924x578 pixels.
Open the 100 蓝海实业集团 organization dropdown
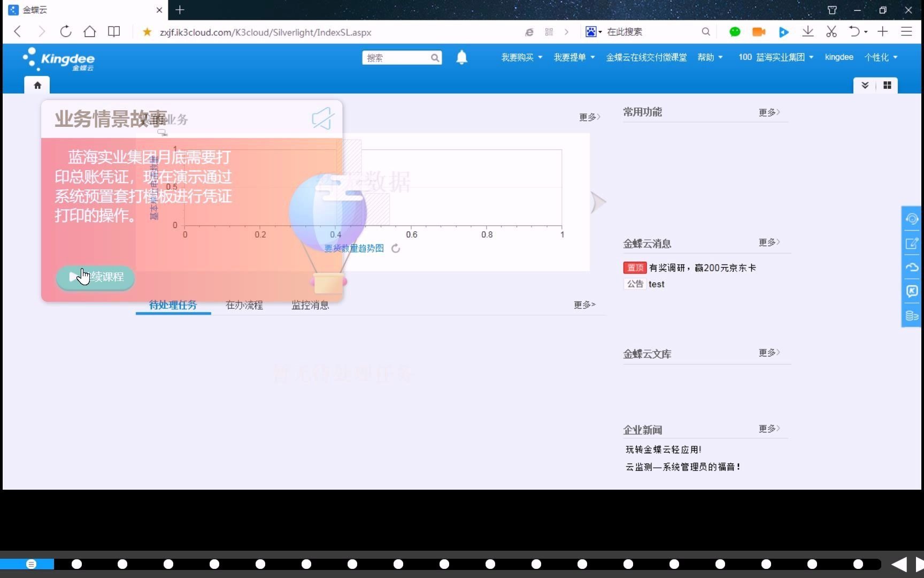tap(776, 57)
